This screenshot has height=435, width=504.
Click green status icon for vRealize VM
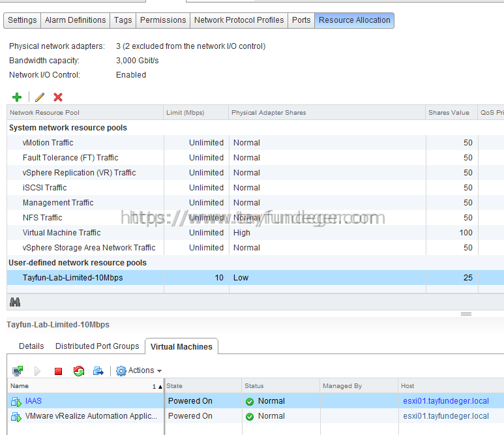(x=250, y=417)
